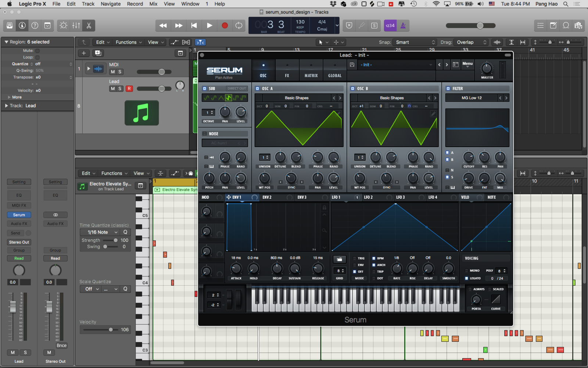
Task: Click Stereo Out output button
Action: (19, 242)
